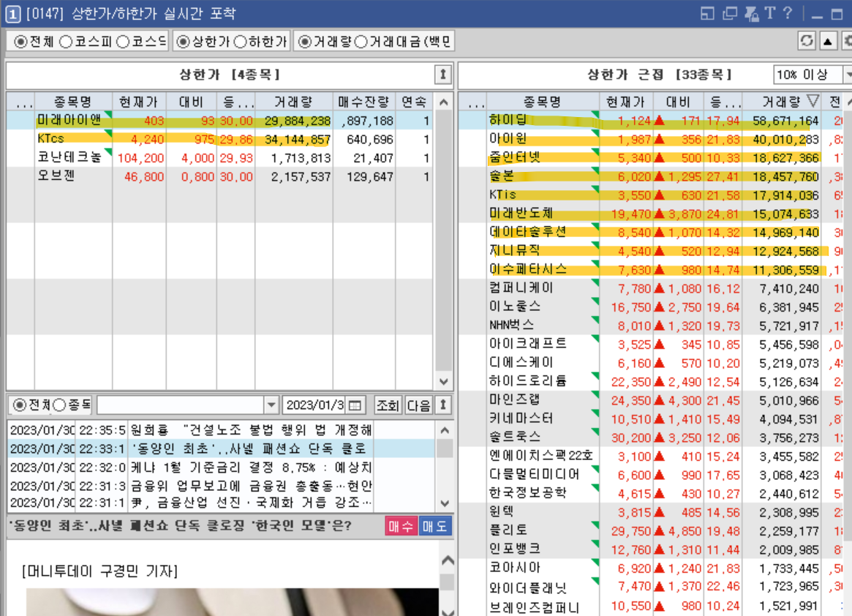
Task: Click scroll-down arrow of 상한가 table
Action: click(x=444, y=381)
